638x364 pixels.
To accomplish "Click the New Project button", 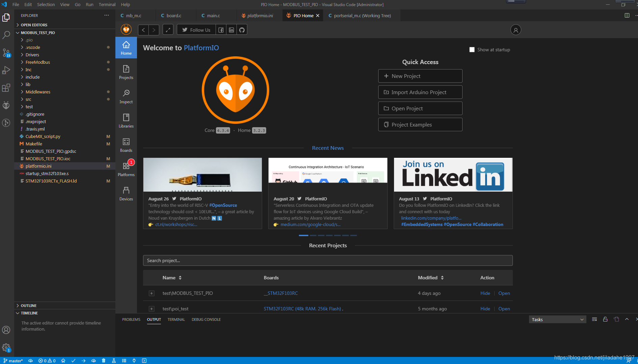I will click(420, 76).
